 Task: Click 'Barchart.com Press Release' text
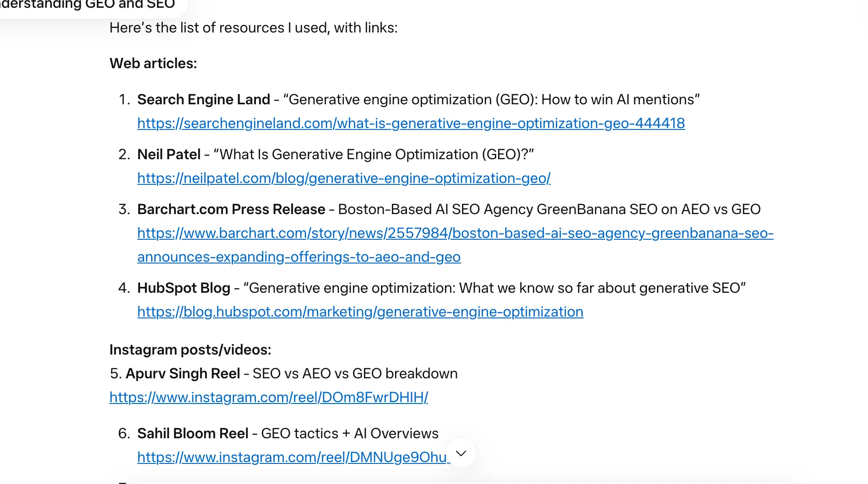pyautogui.click(x=231, y=209)
